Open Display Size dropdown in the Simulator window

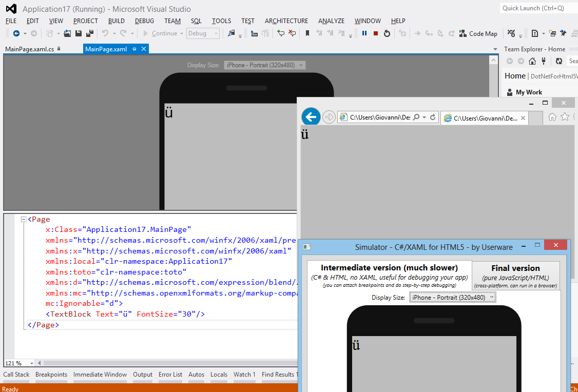(453, 297)
